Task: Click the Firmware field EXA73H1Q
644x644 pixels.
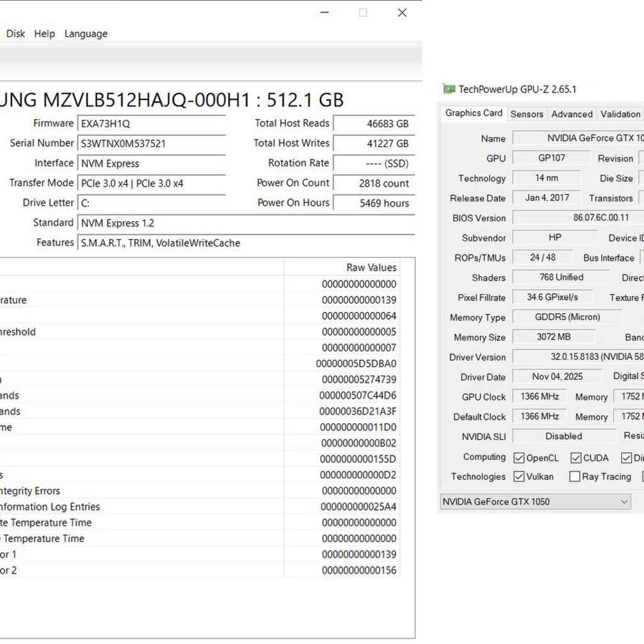Action: pyautogui.click(x=152, y=124)
